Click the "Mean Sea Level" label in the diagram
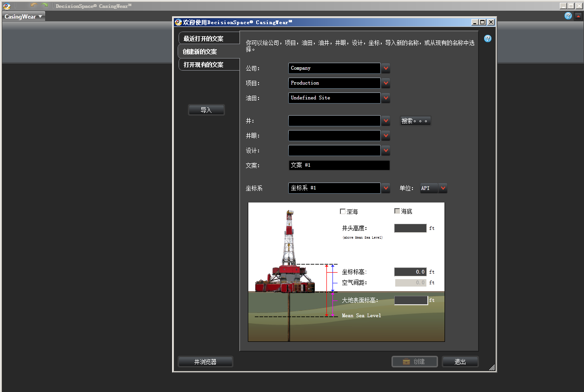 [361, 316]
